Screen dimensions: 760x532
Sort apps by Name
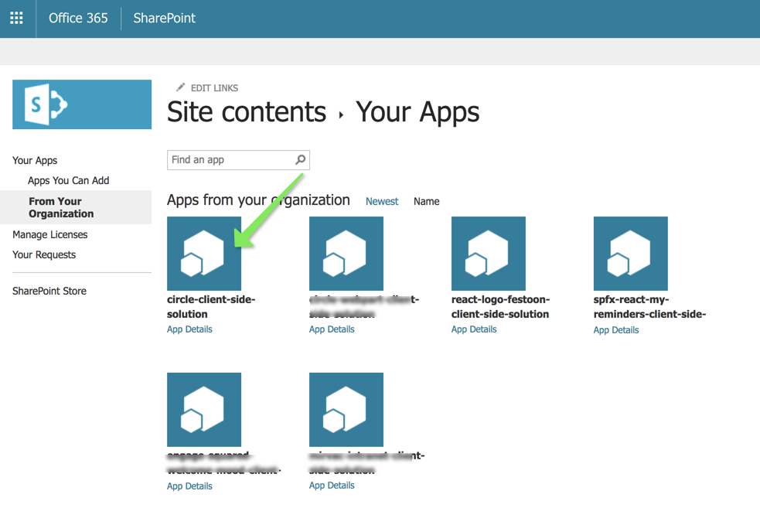[x=427, y=201]
